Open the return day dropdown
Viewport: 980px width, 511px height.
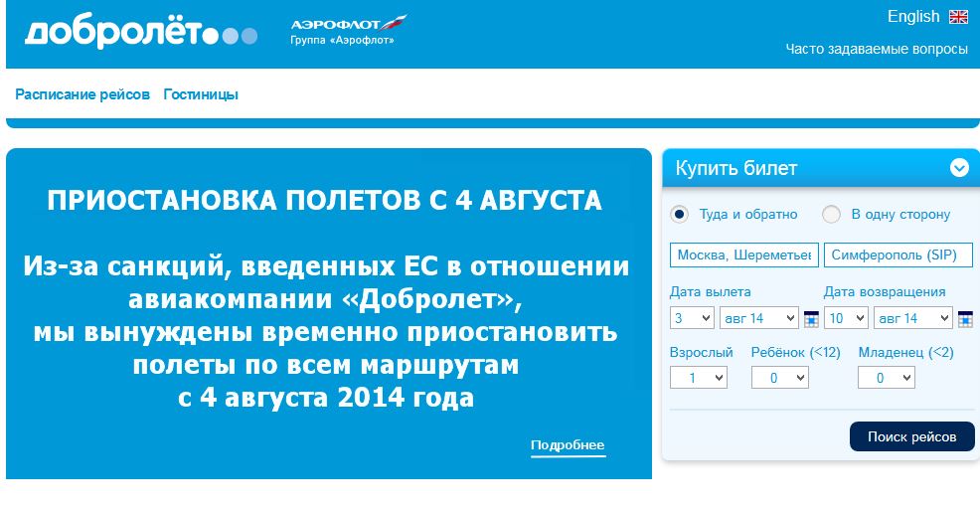(845, 318)
